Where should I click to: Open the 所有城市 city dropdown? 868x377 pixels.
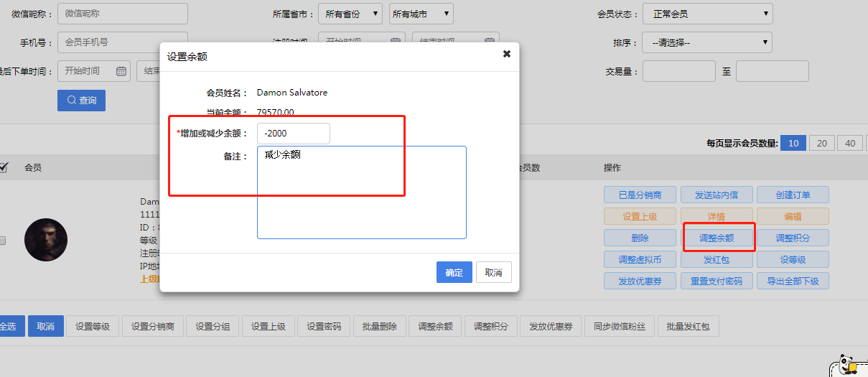click(421, 14)
